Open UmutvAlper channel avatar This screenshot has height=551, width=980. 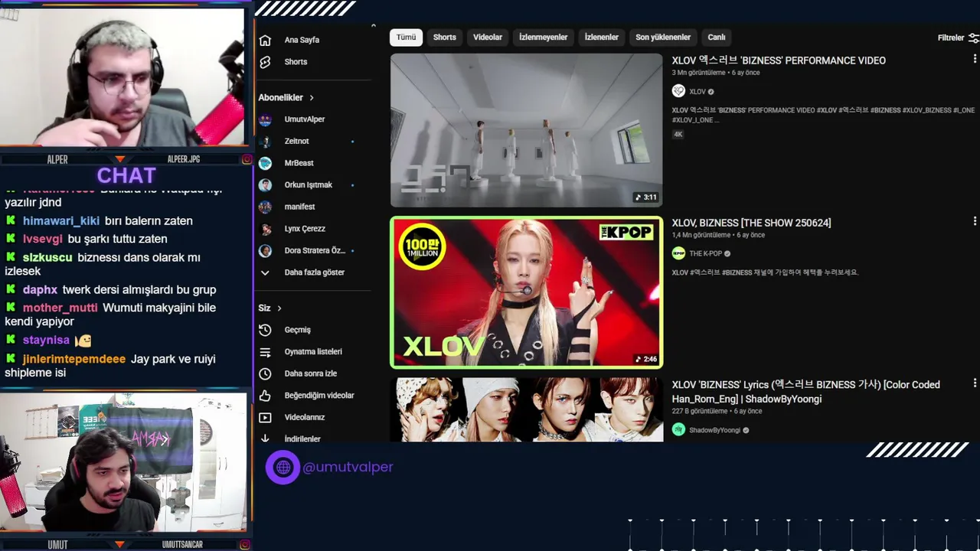click(265, 119)
